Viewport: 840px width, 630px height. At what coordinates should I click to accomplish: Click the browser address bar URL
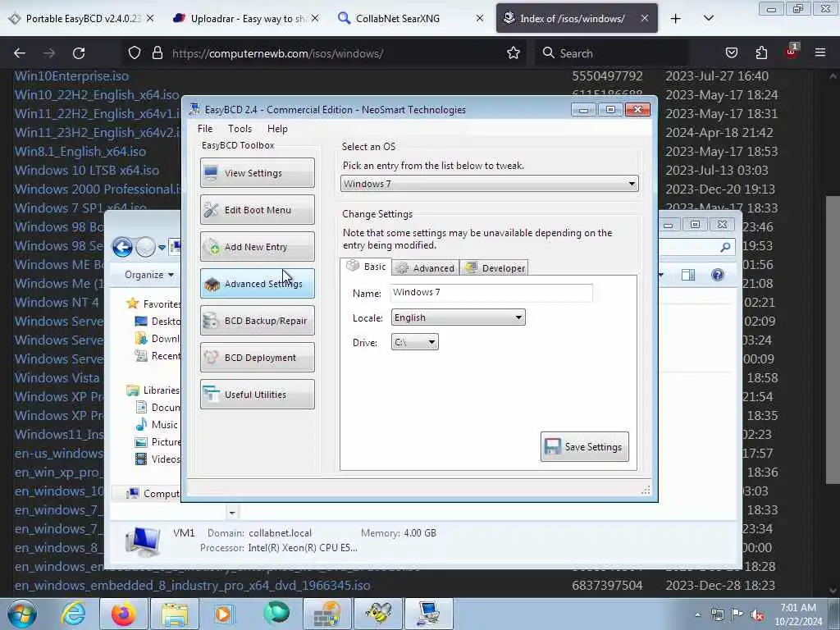click(277, 53)
